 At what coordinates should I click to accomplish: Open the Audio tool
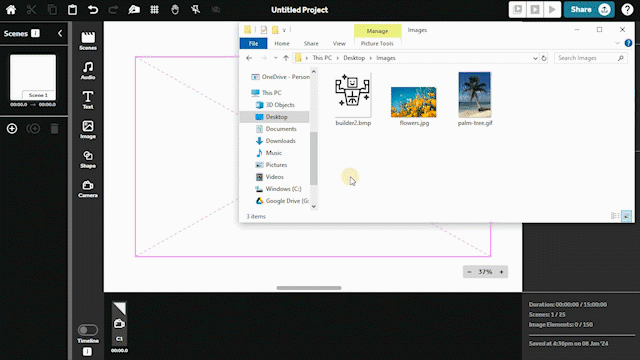click(x=88, y=70)
